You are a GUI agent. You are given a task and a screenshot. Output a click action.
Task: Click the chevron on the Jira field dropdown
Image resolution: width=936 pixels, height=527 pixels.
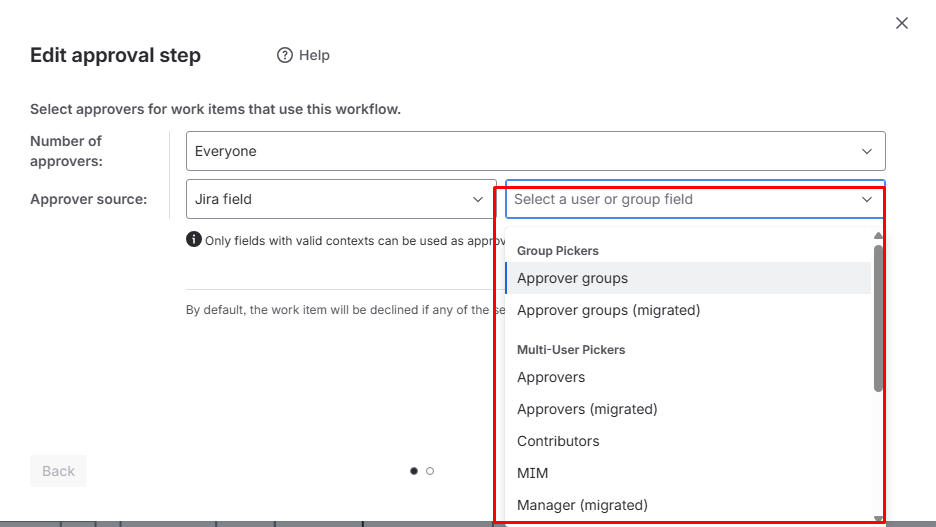click(478, 199)
